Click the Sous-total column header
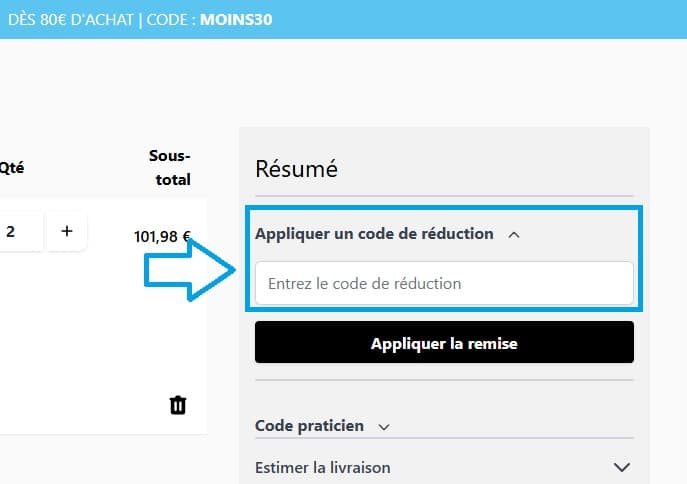This screenshot has width=687, height=484. coord(169,167)
